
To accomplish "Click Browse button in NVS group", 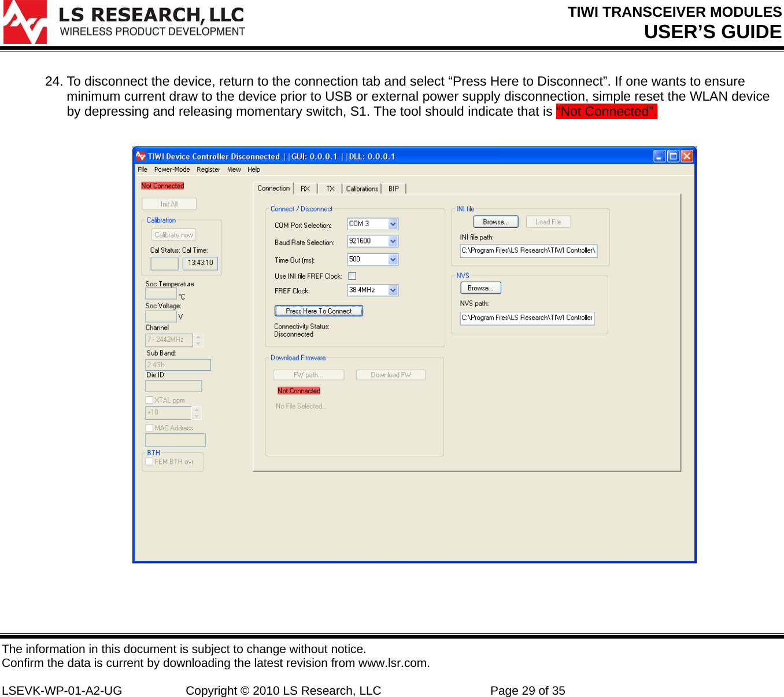I will (x=480, y=288).
